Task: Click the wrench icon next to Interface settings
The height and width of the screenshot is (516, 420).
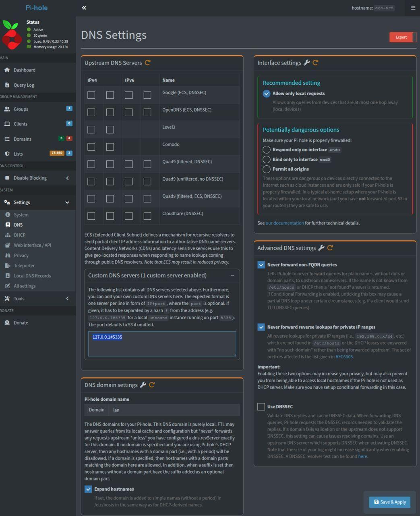Action: pyautogui.click(x=306, y=62)
